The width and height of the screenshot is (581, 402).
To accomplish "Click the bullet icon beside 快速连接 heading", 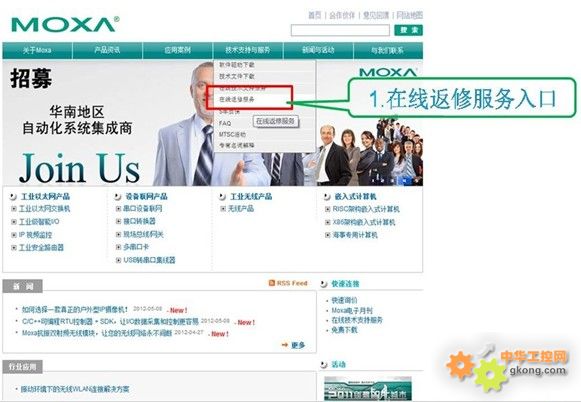I will [324, 284].
